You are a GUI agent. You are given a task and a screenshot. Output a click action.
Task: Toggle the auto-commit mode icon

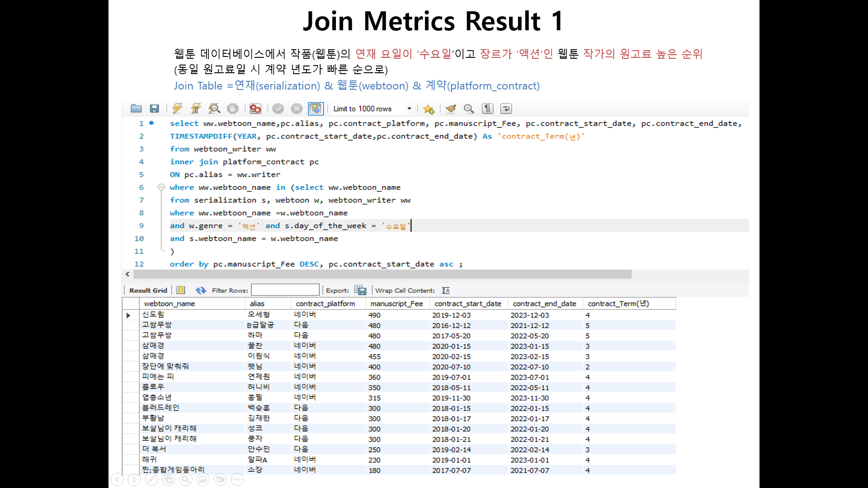point(316,108)
